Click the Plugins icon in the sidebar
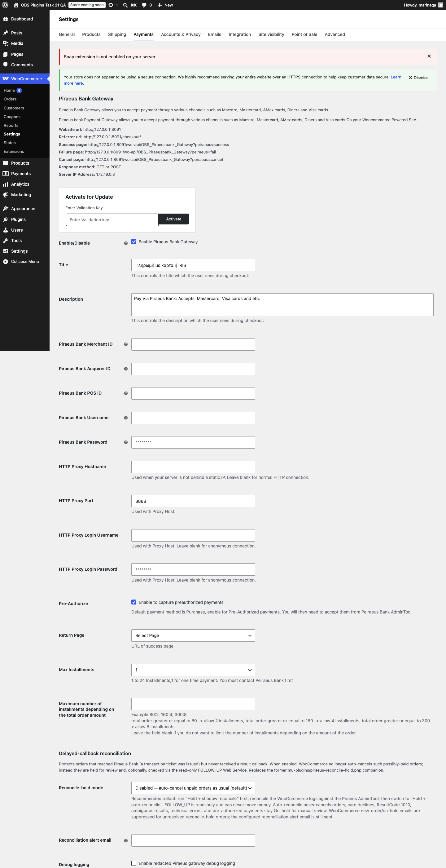The height and width of the screenshot is (868, 446). pyautogui.click(x=5, y=219)
